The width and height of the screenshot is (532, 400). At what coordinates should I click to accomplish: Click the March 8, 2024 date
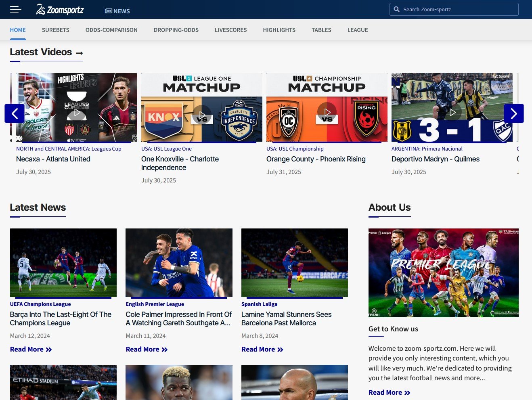tap(260, 336)
